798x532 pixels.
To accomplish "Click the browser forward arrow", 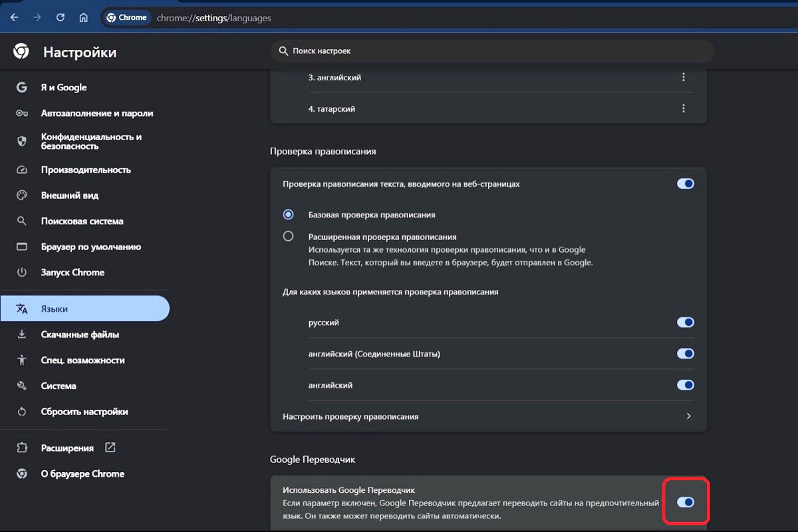I will tap(37, 18).
